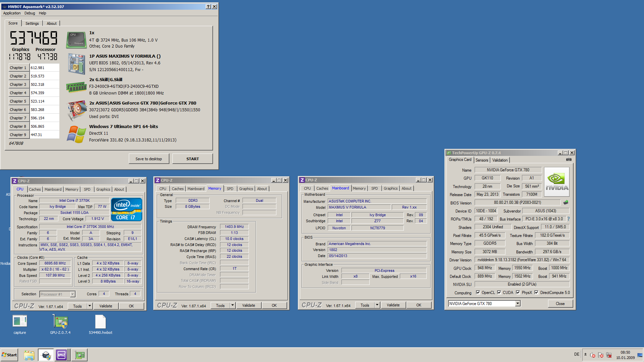The image size is (644, 362).
Task: Click the graphics card icon in Aquamark
Action: tap(76, 111)
